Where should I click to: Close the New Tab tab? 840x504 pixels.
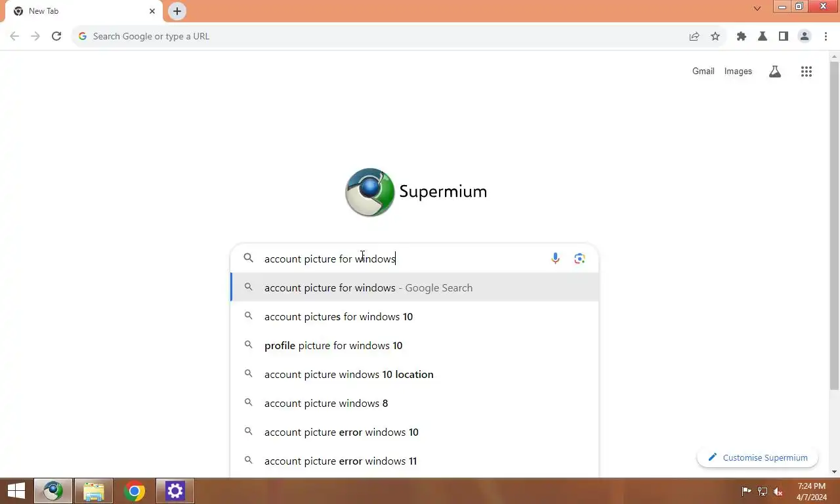click(152, 11)
